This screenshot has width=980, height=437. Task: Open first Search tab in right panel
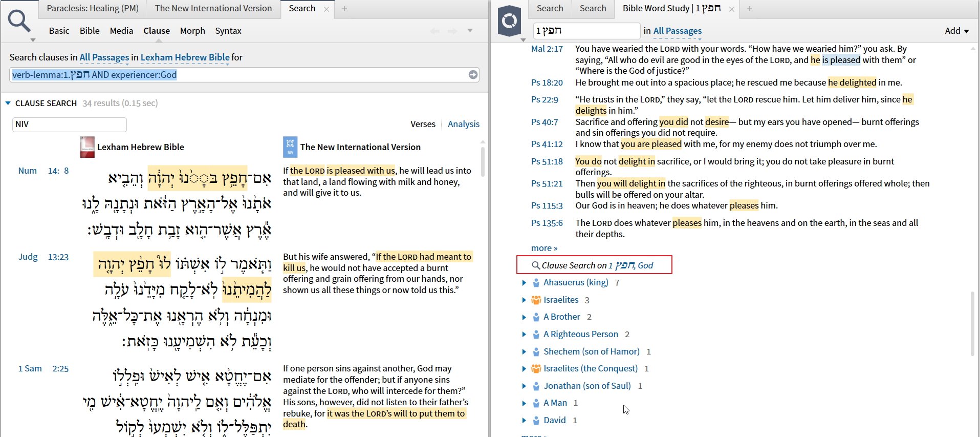coord(550,8)
